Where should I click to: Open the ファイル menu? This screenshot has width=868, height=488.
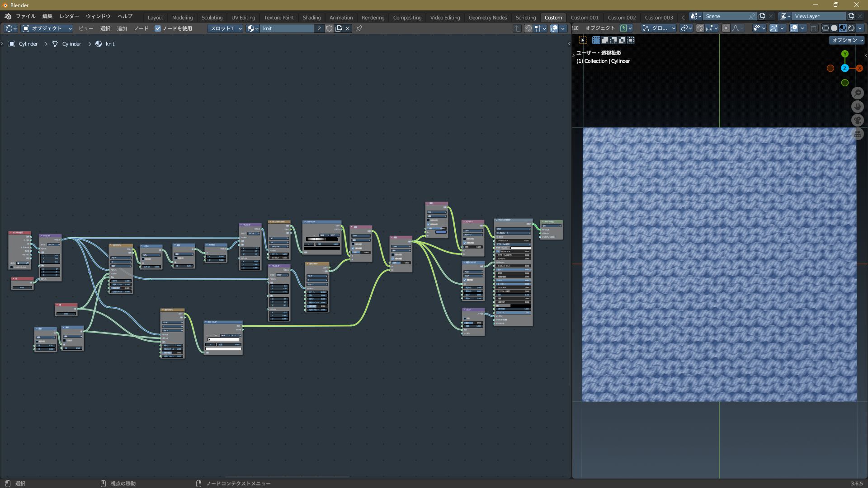pyautogui.click(x=26, y=16)
